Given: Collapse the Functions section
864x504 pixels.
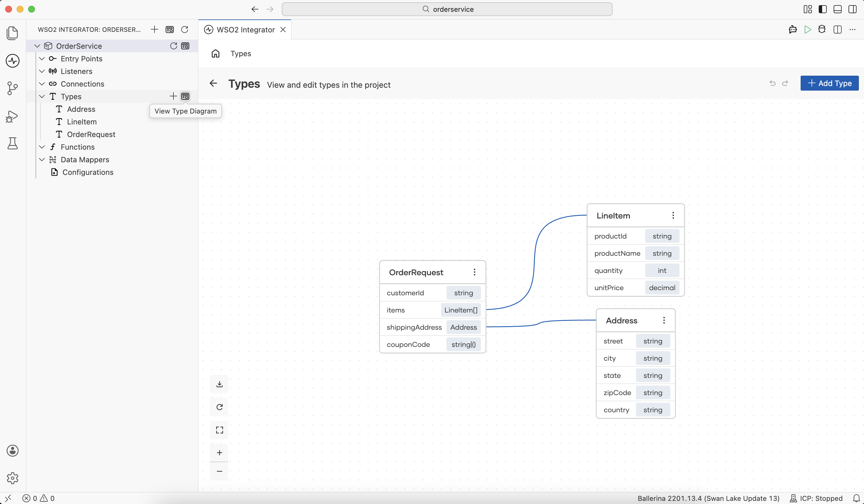Looking at the screenshot, I should point(42,147).
